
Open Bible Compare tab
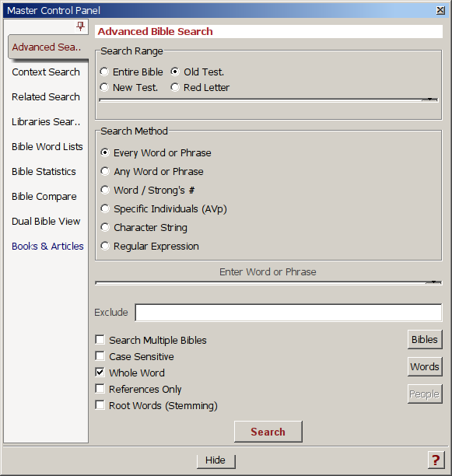[44, 197]
